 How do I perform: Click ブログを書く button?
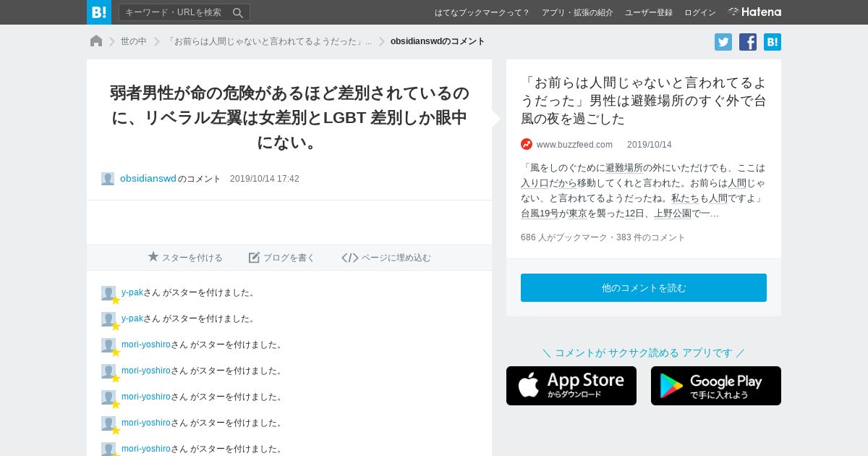pyautogui.click(x=282, y=258)
